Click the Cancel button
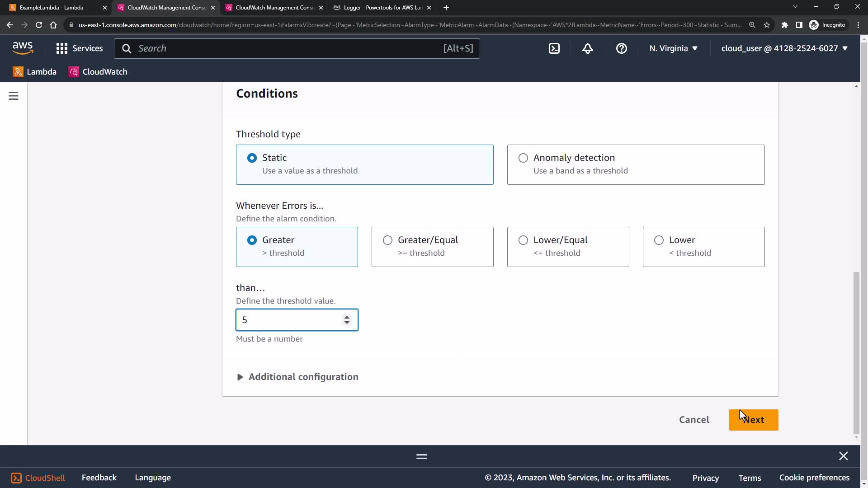Viewport: 868px width, 488px height. [x=694, y=420]
